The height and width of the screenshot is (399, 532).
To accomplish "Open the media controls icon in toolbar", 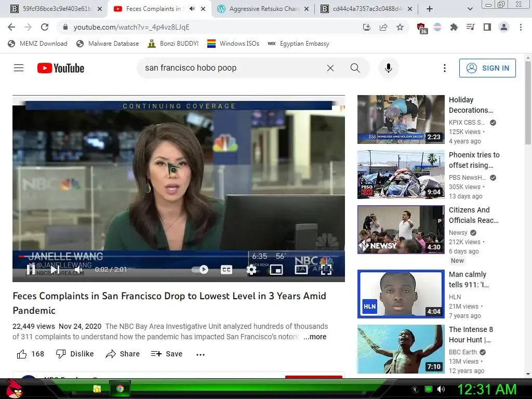I will (470, 27).
